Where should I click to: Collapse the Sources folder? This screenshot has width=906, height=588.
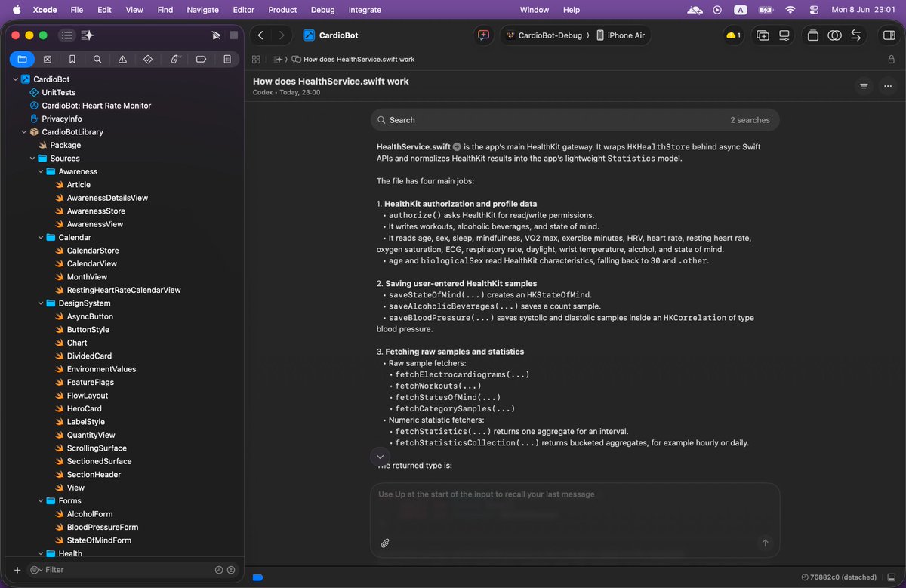(x=32, y=159)
